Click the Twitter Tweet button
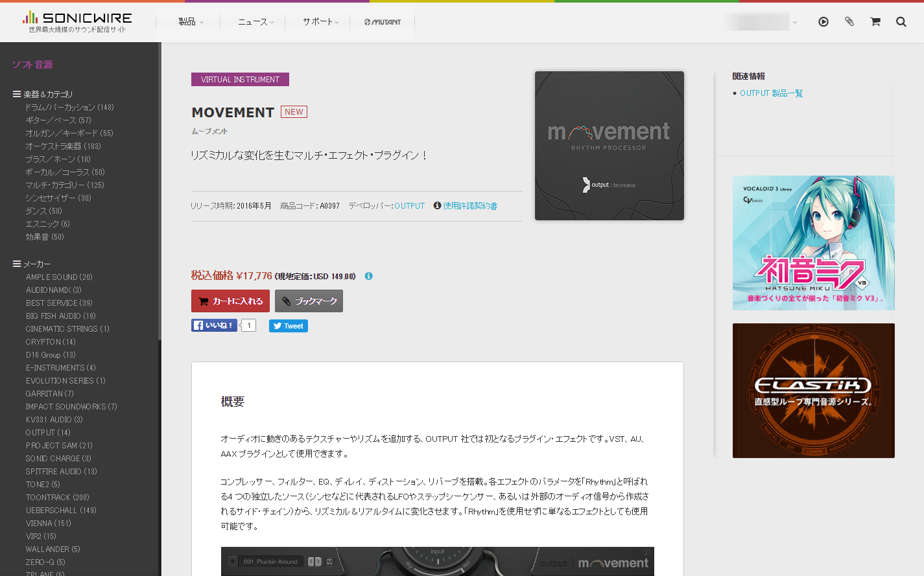924x576 pixels. 289,326
